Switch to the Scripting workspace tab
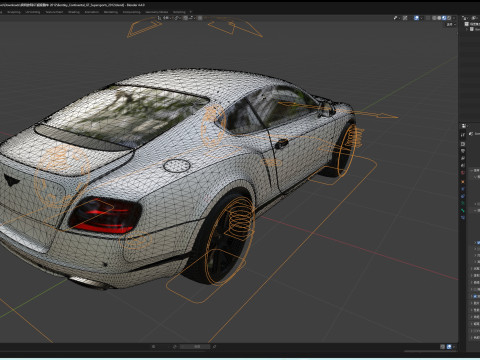The height and width of the screenshot is (360, 480). 179,12
